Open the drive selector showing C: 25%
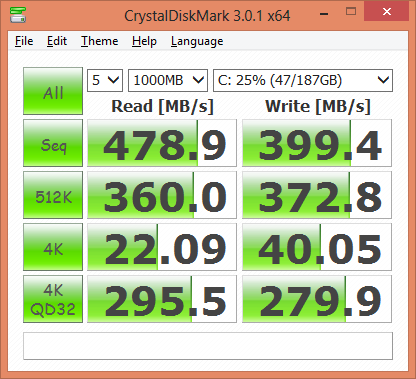The image size is (416, 379). point(303,80)
